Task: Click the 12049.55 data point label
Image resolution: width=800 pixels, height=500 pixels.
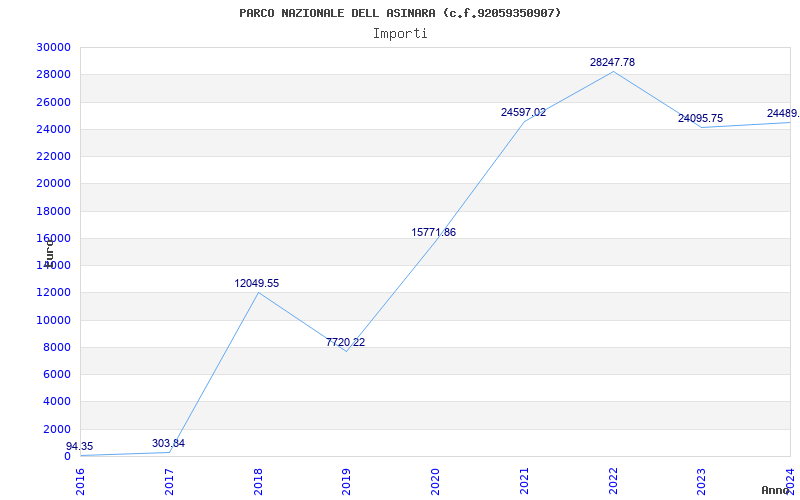Action: 257,283
